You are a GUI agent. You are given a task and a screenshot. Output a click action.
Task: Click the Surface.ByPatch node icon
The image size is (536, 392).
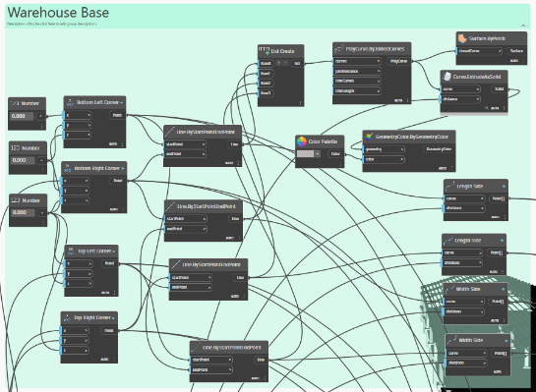(462, 38)
